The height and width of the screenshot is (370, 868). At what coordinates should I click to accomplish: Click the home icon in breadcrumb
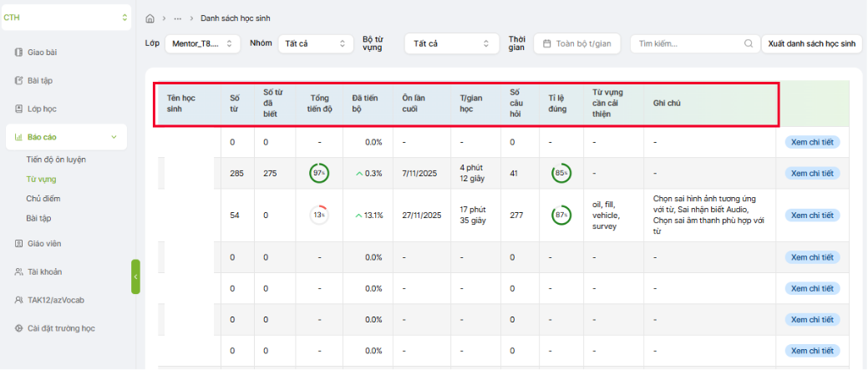click(150, 18)
